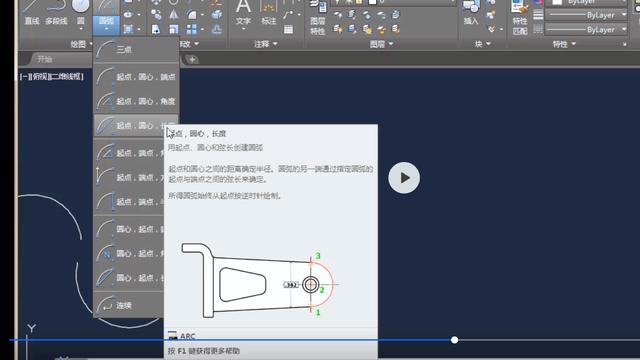Viewport: 640px width, 360px height.
Task: Expand the Properties (特性) panel
Action: pos(564,44)
